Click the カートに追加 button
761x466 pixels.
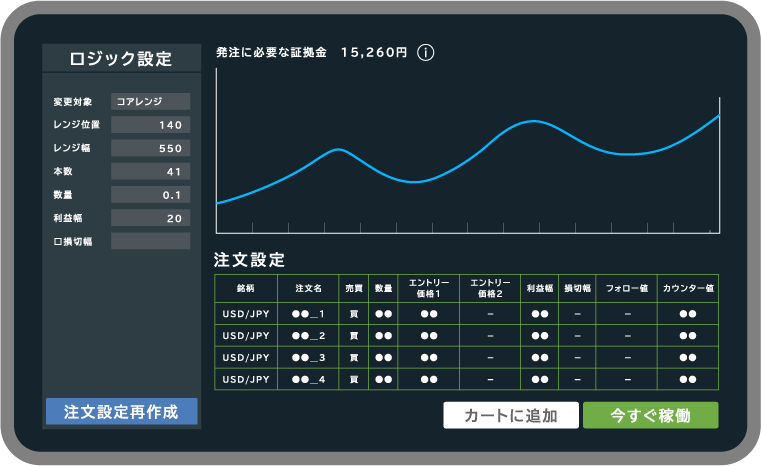510,415
